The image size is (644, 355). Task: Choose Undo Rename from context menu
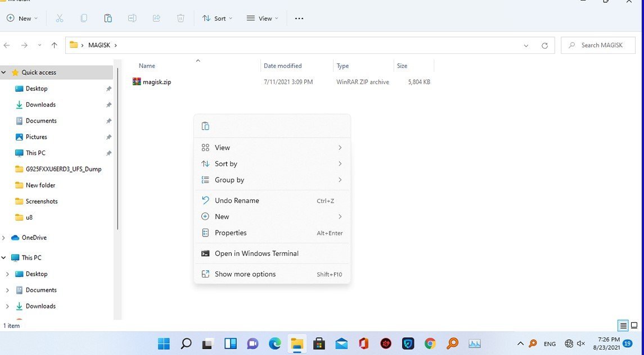point(272,201)
